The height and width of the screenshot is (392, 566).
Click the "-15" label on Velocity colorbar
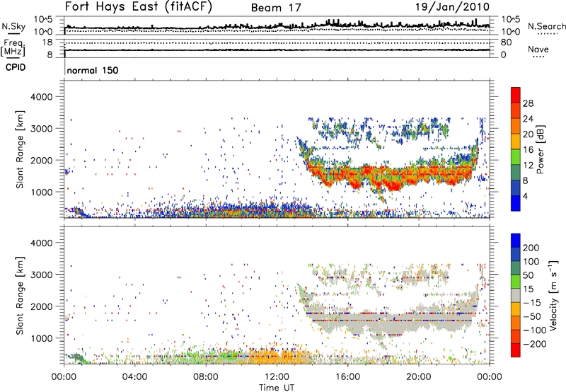tap(532, 303)
